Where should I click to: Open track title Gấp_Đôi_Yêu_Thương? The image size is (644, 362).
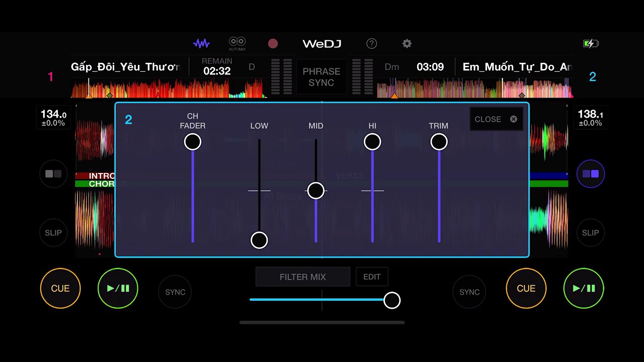click(125, 67)
